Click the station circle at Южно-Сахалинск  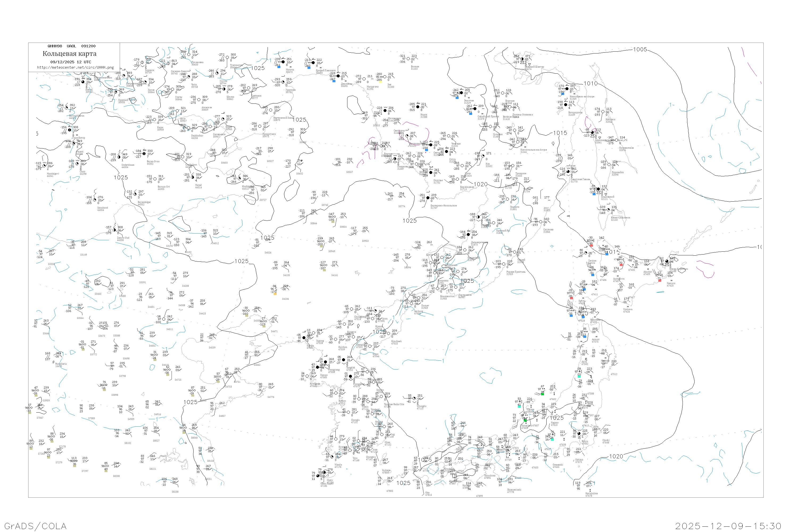pos(608,210)
